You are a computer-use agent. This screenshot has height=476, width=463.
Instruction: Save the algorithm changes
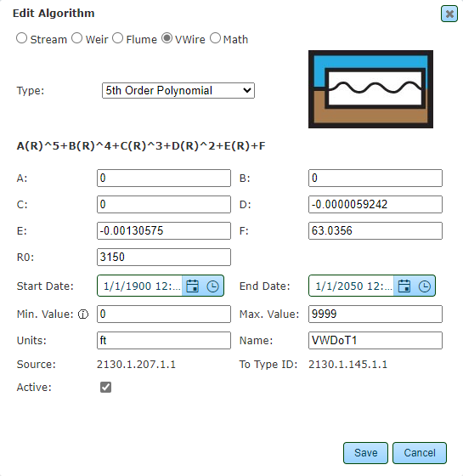click(x=365, y=453)
